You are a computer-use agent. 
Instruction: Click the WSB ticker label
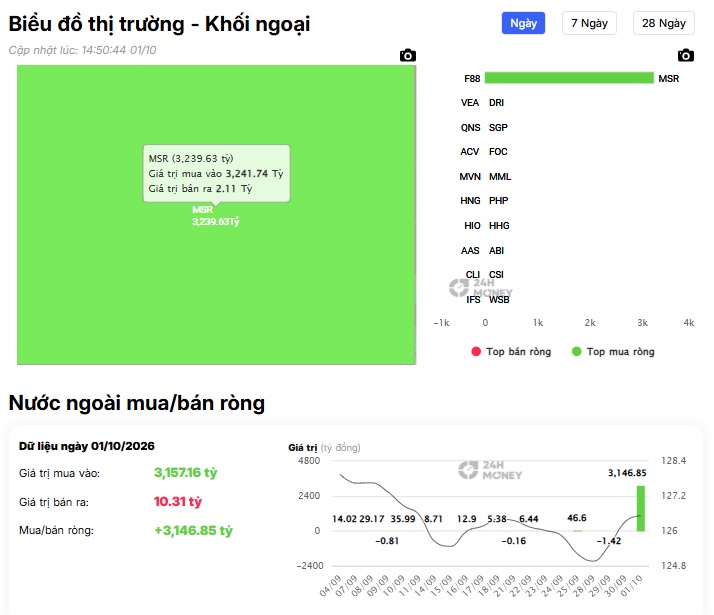click(499, 300)
